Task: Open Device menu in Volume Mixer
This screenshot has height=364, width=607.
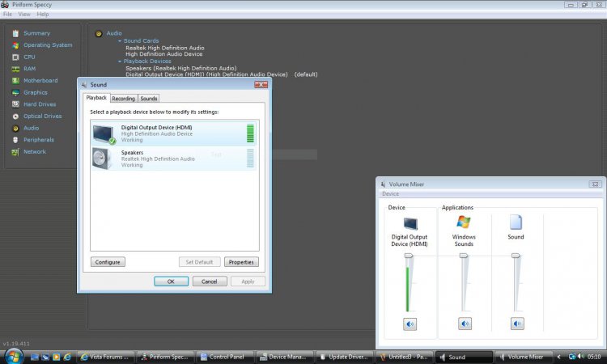Action: pos(390,194)
